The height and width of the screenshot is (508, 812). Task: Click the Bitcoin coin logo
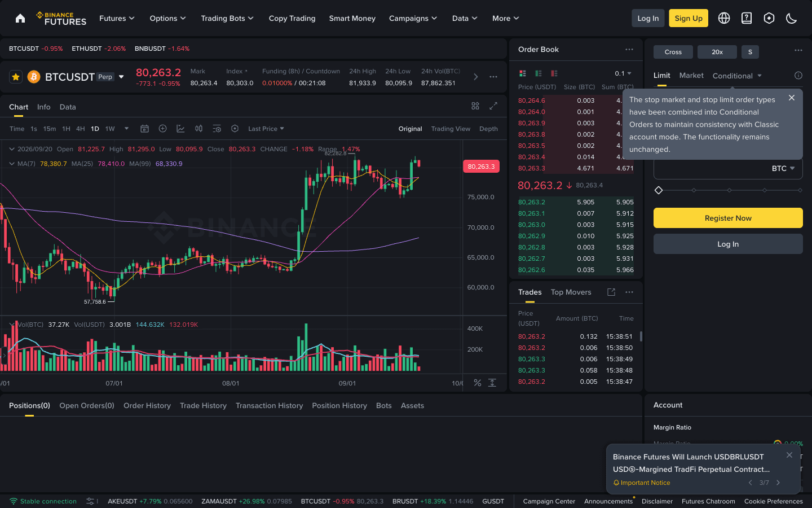coord(34,77)
